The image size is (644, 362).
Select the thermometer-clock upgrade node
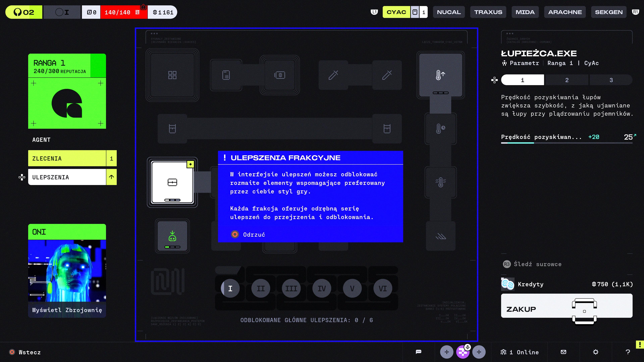pyautogui.click(x=441, y=129)
